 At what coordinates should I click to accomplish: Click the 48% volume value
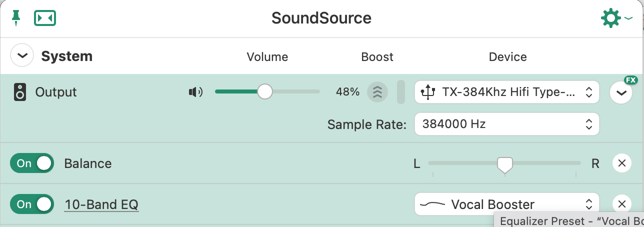point(347,92)
